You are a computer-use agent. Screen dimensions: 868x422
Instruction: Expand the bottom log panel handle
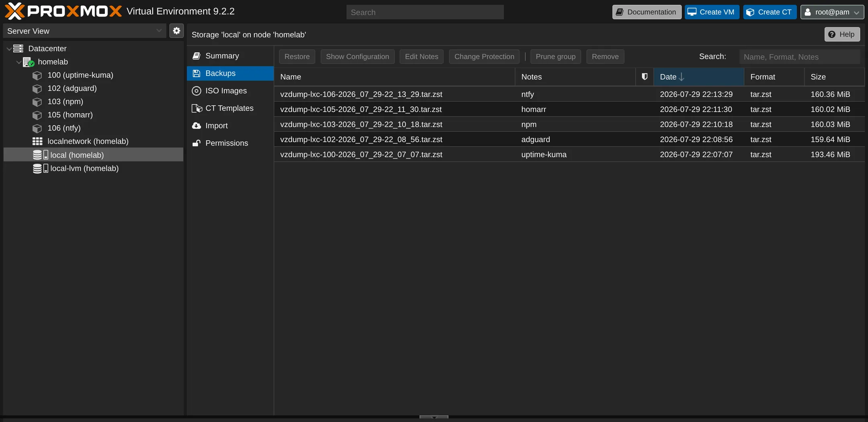point(434,417)
